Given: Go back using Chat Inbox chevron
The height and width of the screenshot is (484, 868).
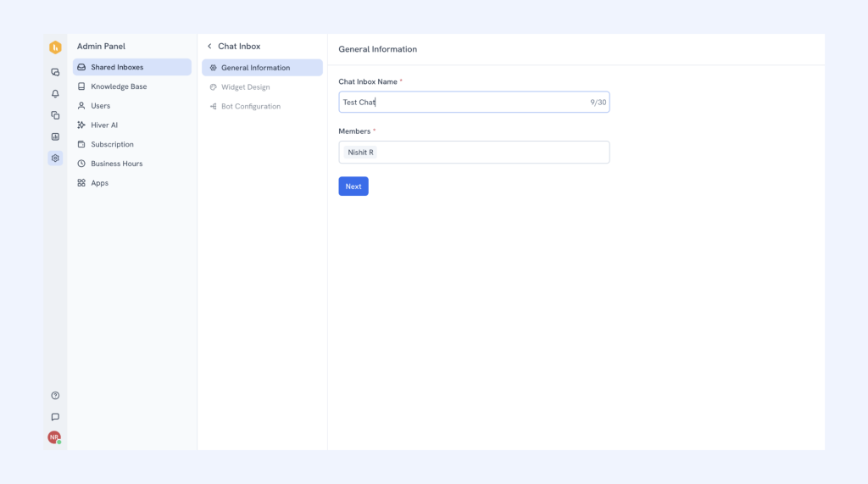Looking at the screenshot, I should [209, 47].
